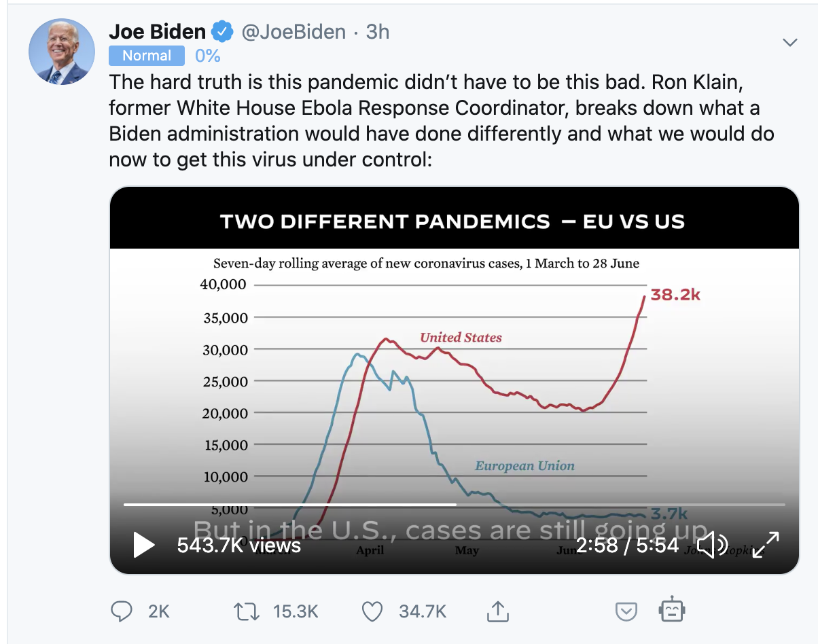This screenshot has height=644, width=818.
Task: Click the 15.3K retweets count
Action: tap(296, 611)
